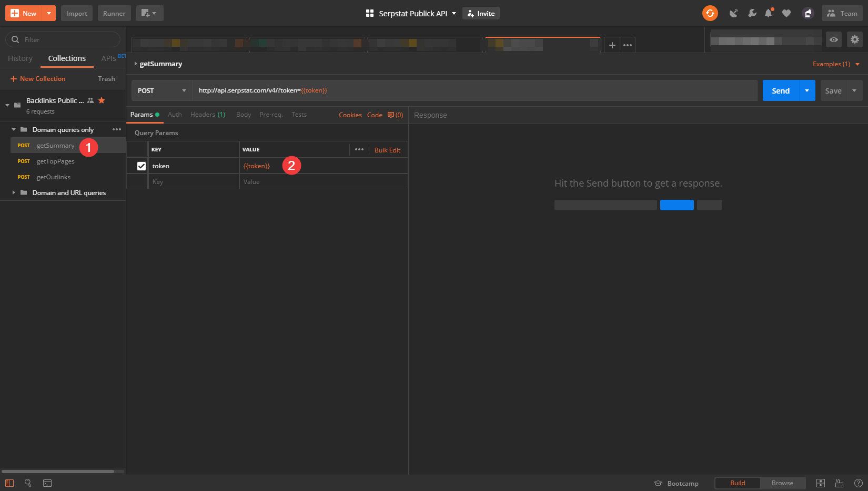Open the new window icon button

coord(149,13)
